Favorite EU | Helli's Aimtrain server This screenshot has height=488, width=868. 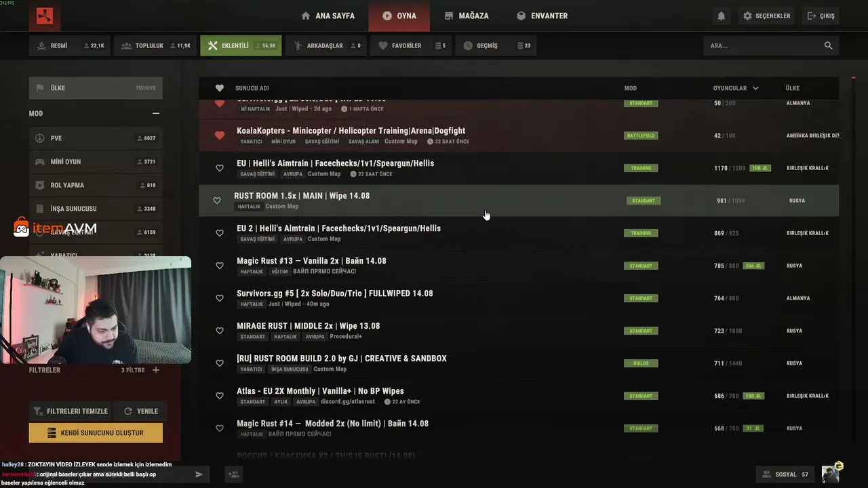coord(220,168)
